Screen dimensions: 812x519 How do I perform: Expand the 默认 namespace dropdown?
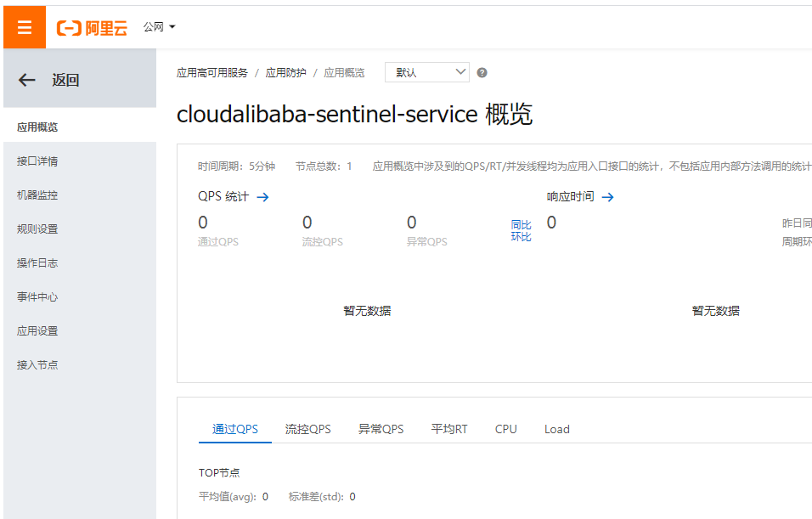[427, 72]
